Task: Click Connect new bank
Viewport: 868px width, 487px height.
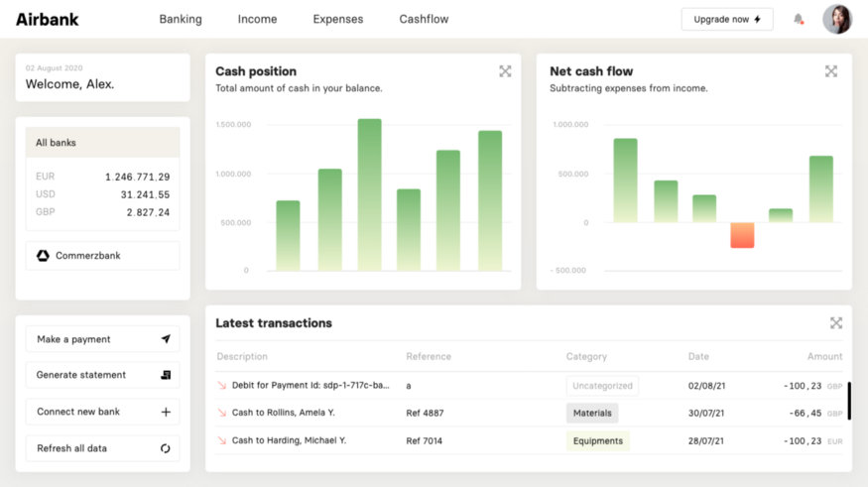Action: [x=103, y=412]
